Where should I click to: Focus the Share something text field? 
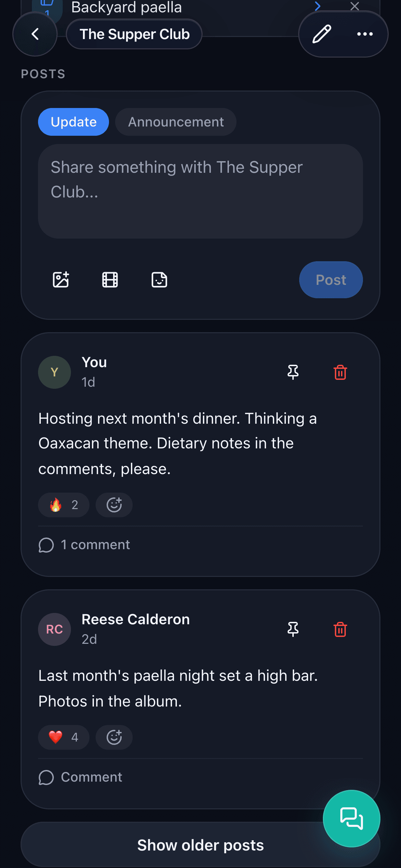pos(200,191)
